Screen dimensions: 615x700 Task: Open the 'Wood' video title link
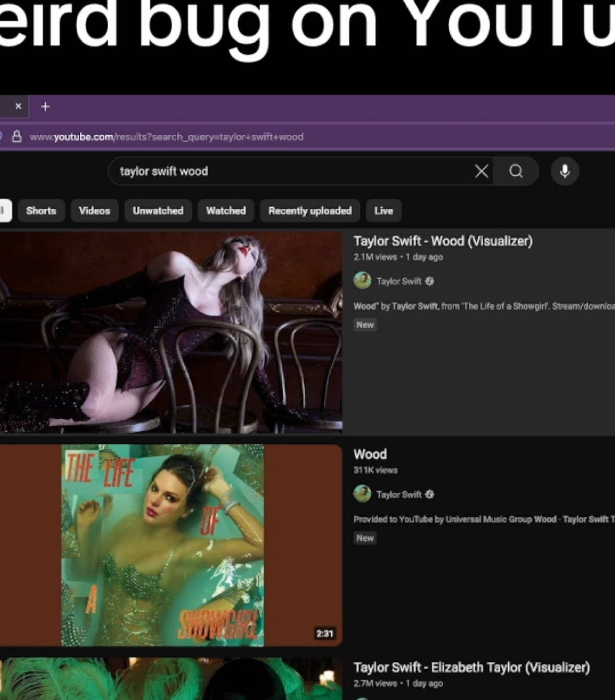370,454
